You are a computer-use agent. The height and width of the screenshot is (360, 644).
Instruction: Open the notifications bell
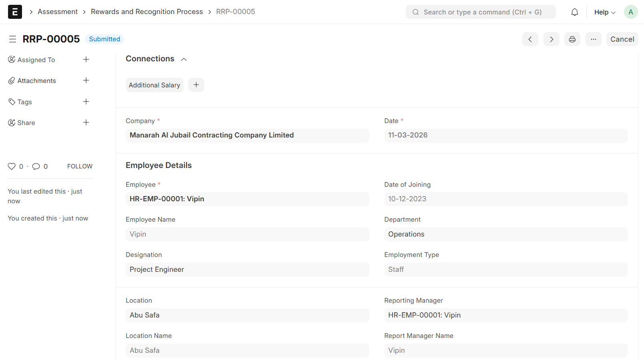pyautogui.click(x=574, y=12)
